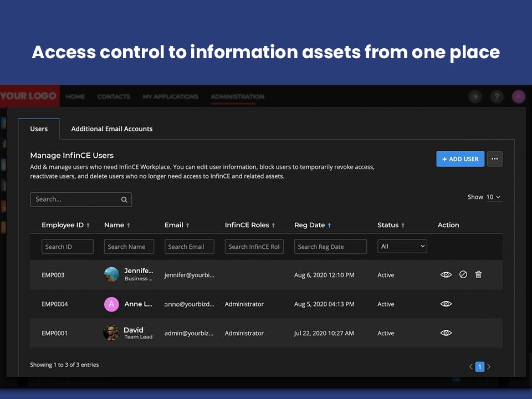Click the YOUR LOGO image

click(x=29, y=96)
